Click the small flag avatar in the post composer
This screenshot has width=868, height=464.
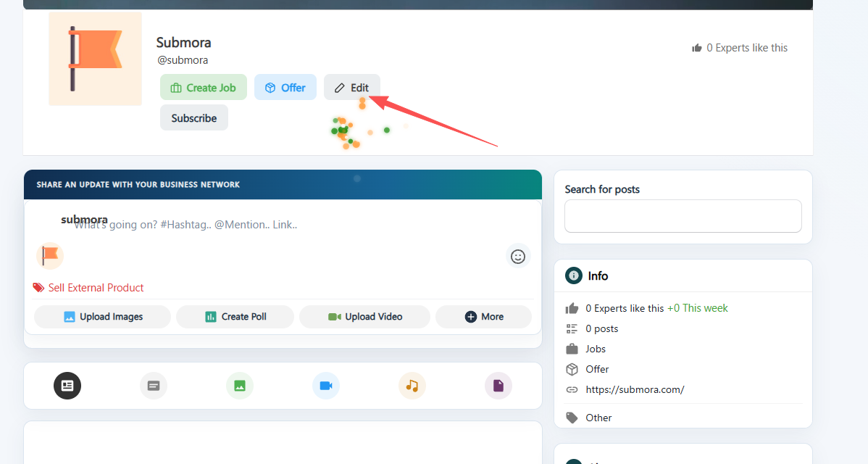click(x=50, y=256)
